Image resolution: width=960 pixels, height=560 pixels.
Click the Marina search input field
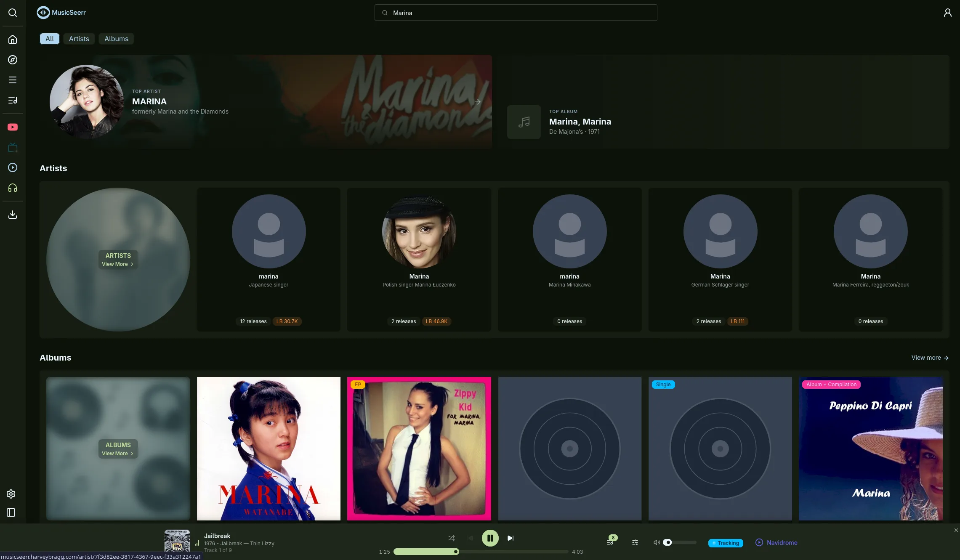(x=516, y=13)
